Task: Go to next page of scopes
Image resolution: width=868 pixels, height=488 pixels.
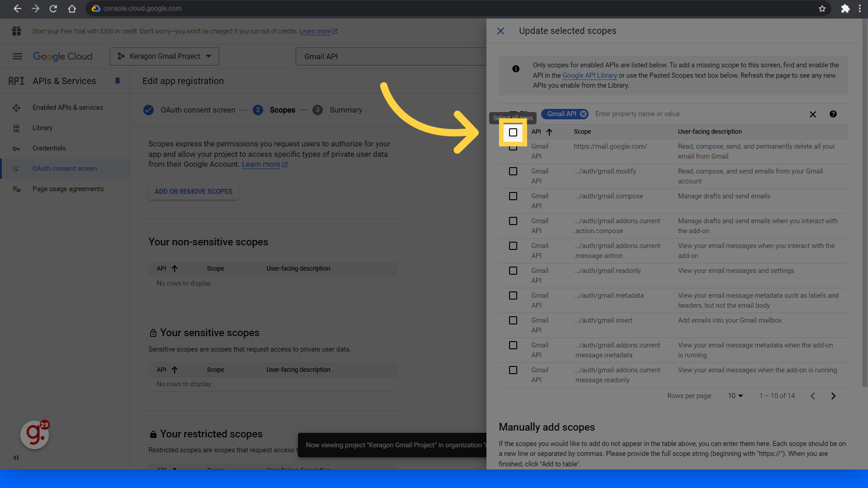Action: point(833,396)
